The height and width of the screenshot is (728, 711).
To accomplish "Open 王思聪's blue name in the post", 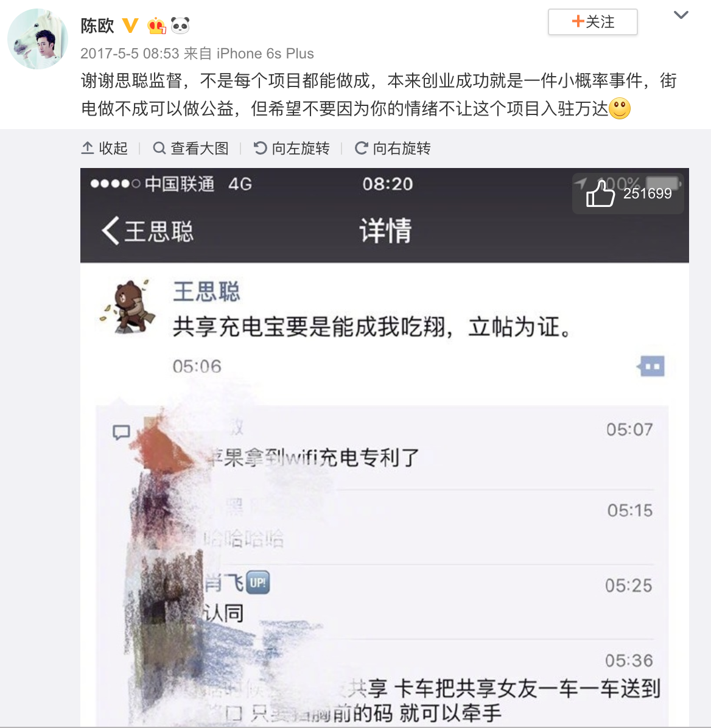I will point(206,292).
